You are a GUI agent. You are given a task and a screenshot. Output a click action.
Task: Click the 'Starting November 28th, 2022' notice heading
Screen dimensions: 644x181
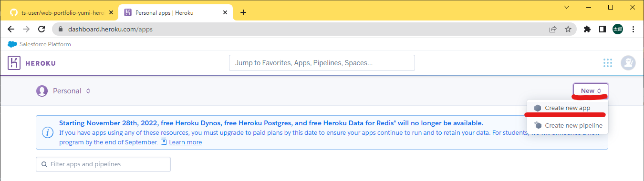pyautogui.click(x=271, y=122)
